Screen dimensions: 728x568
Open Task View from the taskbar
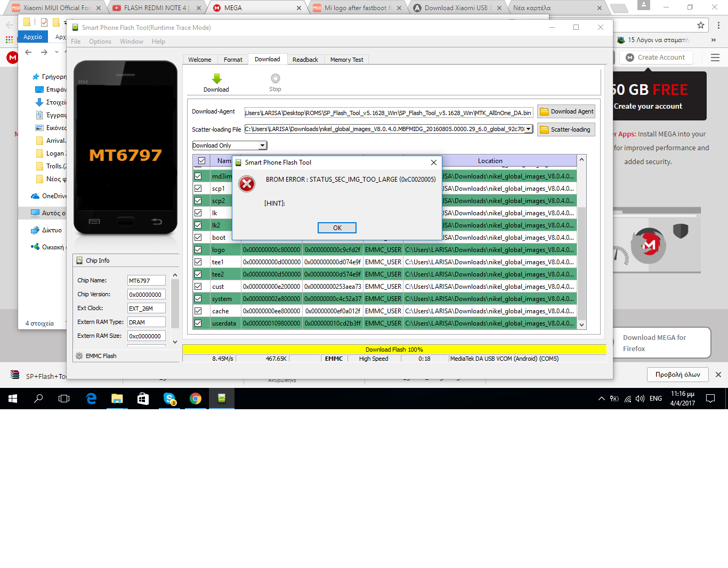(x=64, y=399)
